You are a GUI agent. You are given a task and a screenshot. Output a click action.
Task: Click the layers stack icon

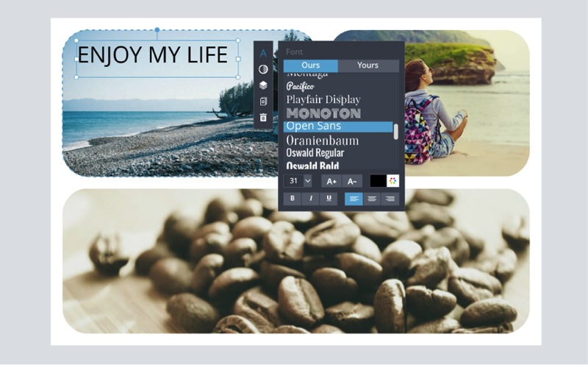click(263, 85)
